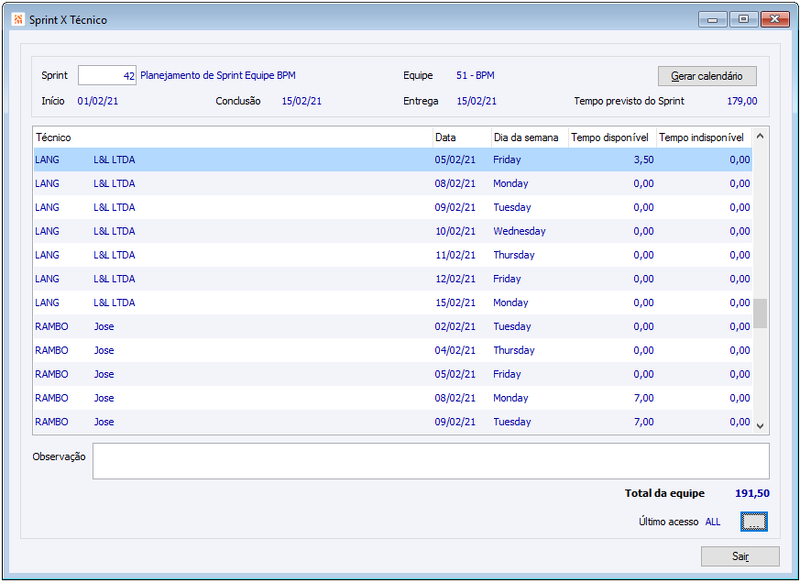Maximize the Sprint X Técnico window
The height and width of the screenshot is (583, 800).
point(743,19)
